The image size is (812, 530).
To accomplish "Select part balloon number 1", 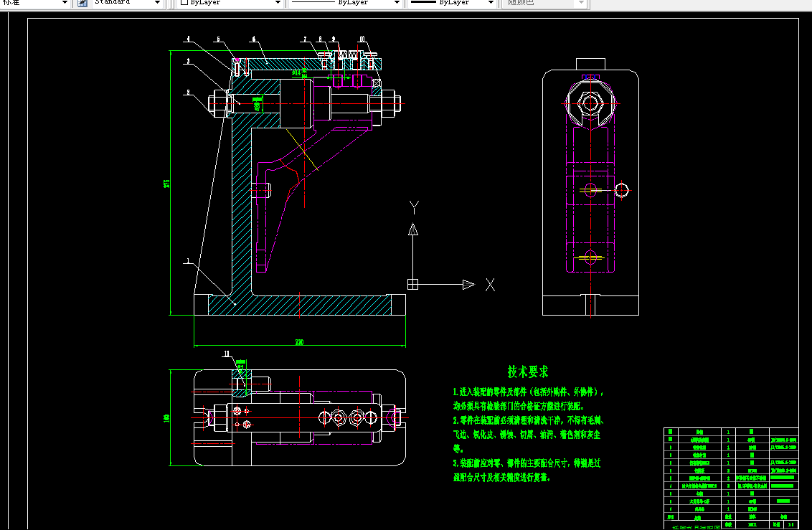I will coord(189,261).
